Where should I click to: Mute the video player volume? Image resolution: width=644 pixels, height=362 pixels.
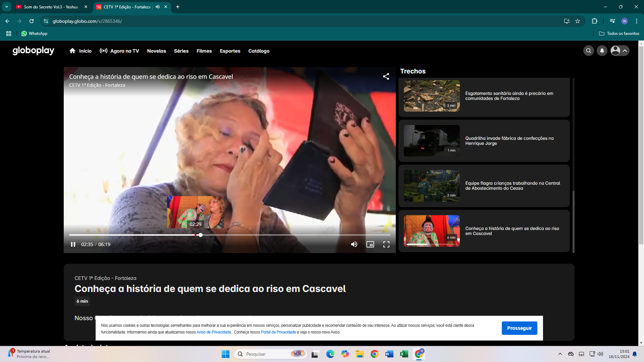(x=354, y=244)
